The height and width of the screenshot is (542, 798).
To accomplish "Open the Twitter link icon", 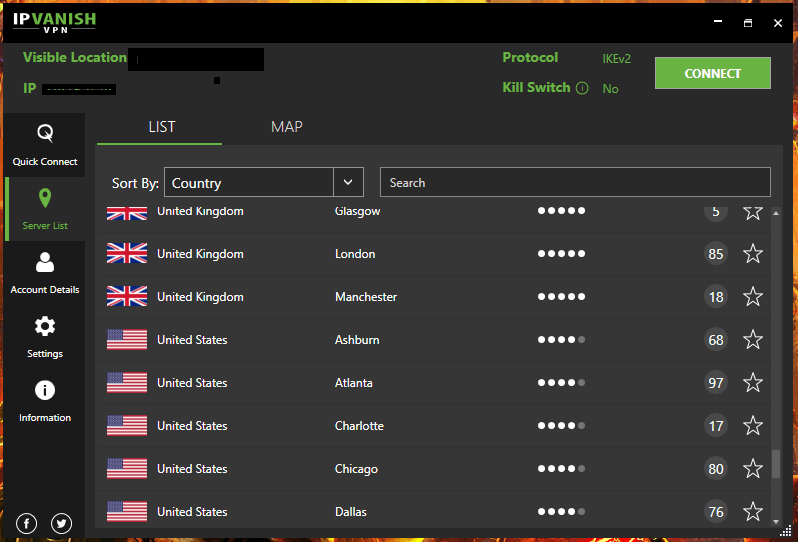I will tap(62, 523).
